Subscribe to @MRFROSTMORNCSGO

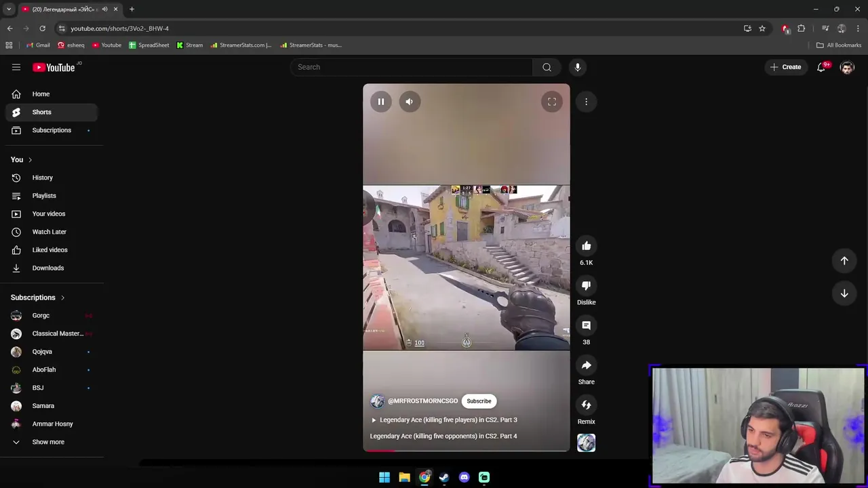(x=479, y=401)
